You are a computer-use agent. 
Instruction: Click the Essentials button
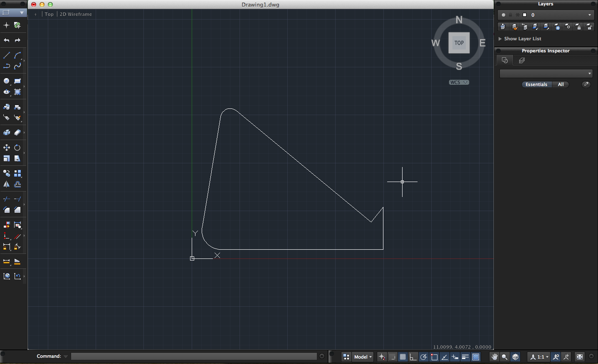(536, 84)
